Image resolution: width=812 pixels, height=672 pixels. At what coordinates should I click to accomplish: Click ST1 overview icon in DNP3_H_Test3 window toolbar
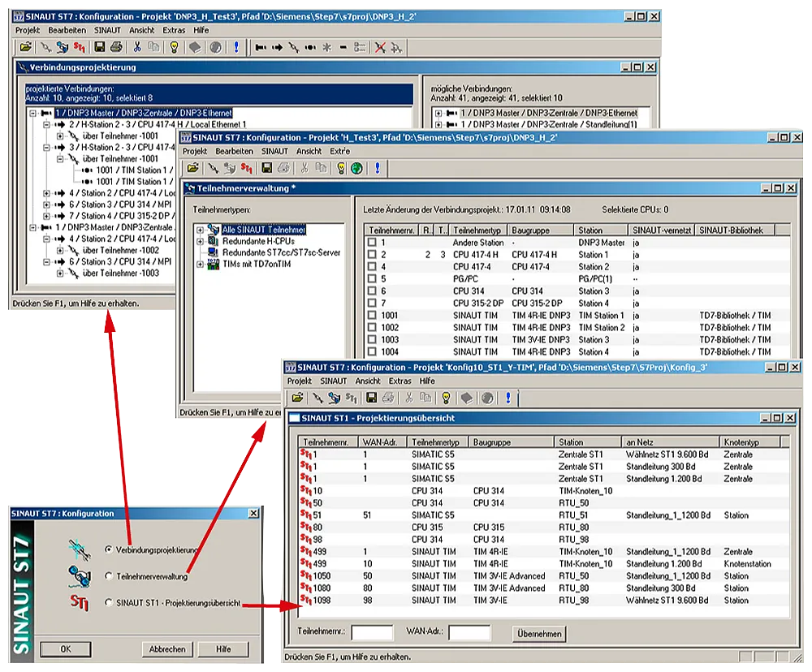click(80, 48)
